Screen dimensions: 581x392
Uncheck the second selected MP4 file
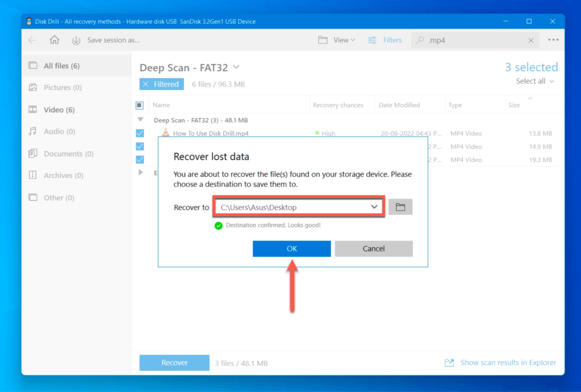140,146
